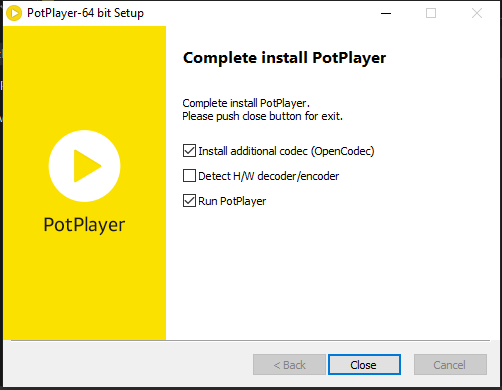Viewport: 502px width, 390px height.
Task: Click the PotPlayer wordmark below the logo
Action: point(84,225)
